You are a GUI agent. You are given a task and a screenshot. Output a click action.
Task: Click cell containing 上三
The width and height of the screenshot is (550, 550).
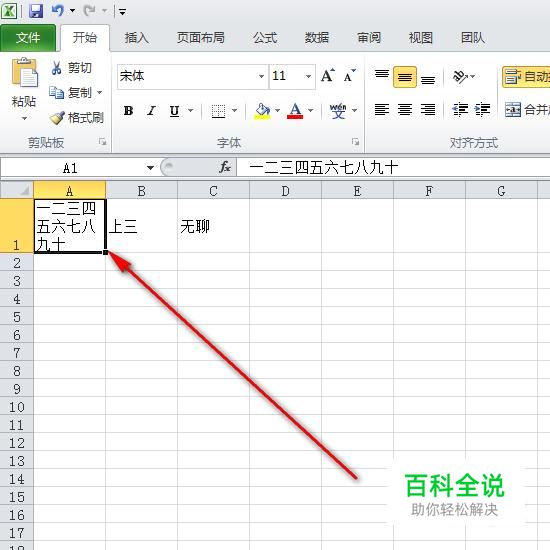142,226
